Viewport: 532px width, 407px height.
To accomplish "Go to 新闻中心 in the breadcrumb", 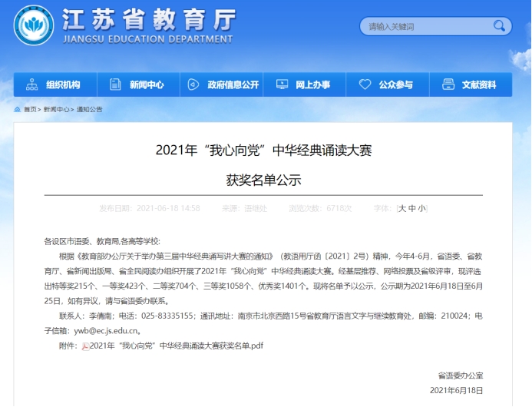I will tap(56, 110).
